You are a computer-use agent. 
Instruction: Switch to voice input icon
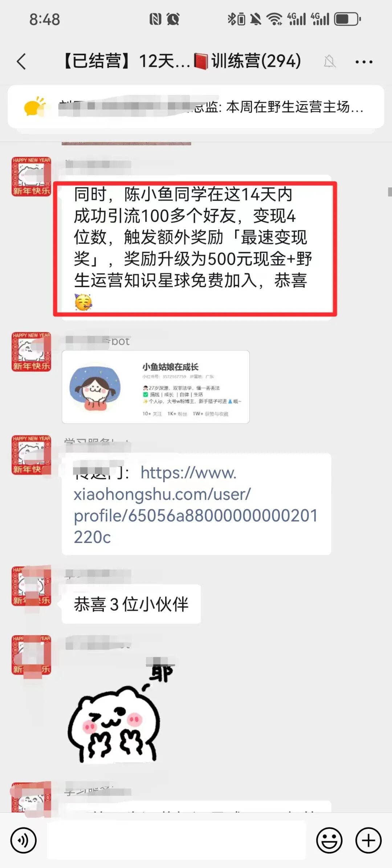[24, 840]
